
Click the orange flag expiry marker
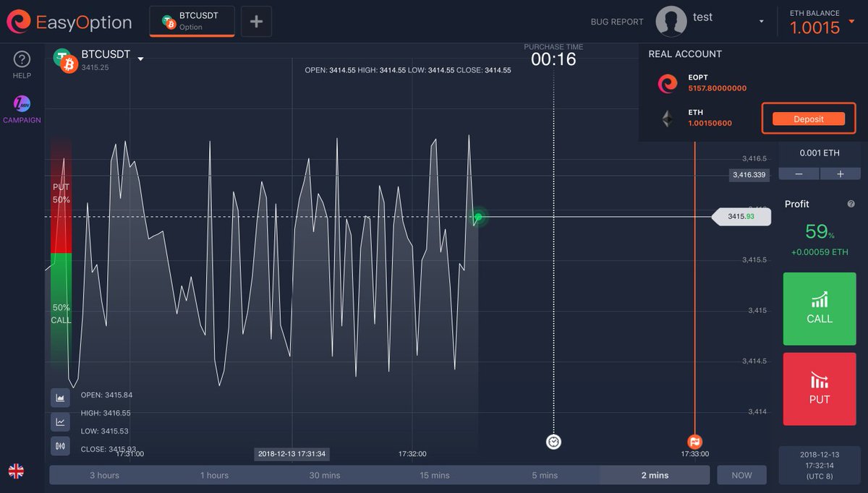(x=694, y=442)
